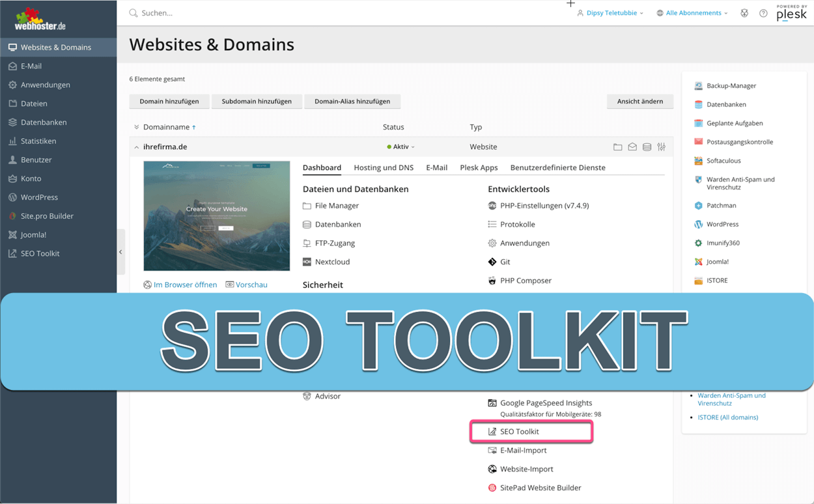The image size is (814, 504).
Task: Switch to the E-Mail tab
Action: (436, 167)
